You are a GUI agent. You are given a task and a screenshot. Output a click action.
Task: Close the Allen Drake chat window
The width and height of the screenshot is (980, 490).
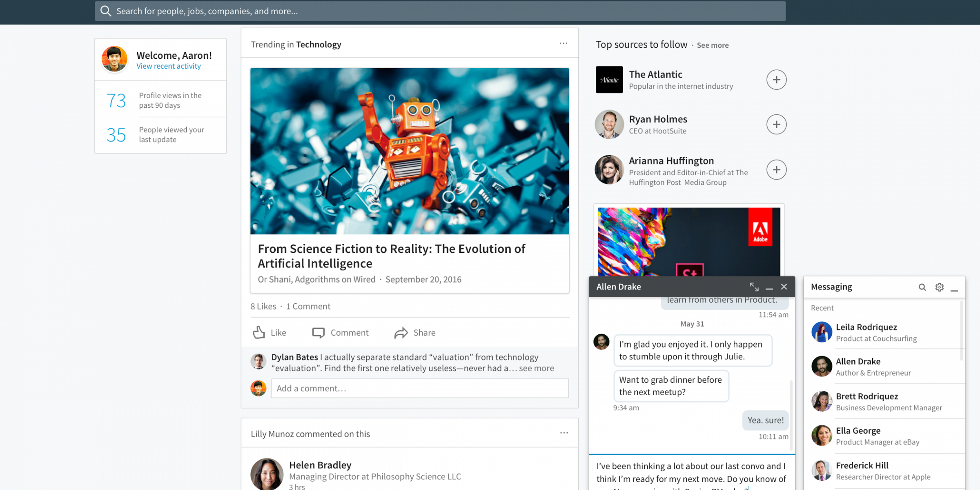click(784, 287)
